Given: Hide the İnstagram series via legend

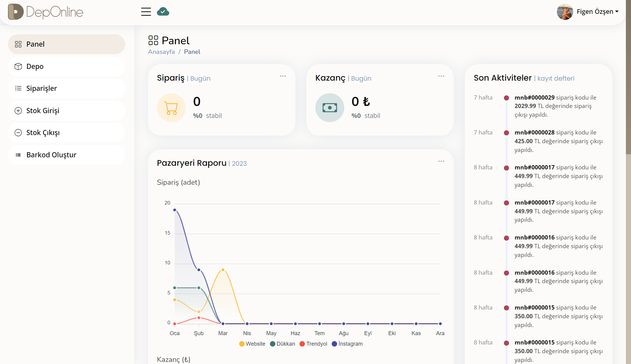Looking at the screenshot, I should coord(347,344).
